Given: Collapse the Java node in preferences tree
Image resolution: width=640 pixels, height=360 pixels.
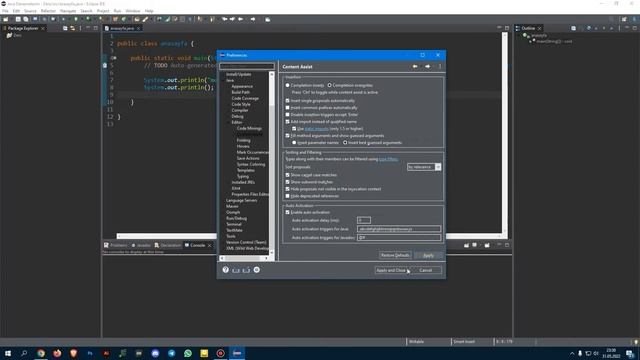Looking at the screenshot, I should [223, 80].
